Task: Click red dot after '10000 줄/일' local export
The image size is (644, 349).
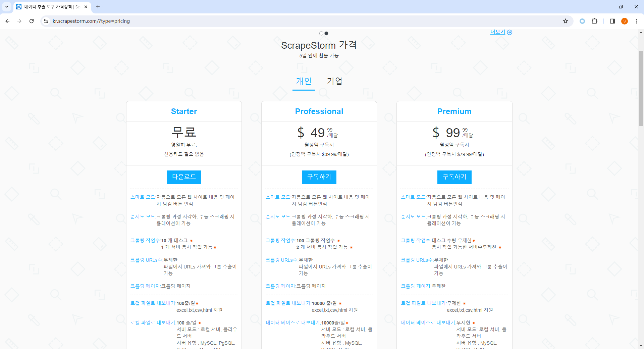Action: click(x=340, y=303)
